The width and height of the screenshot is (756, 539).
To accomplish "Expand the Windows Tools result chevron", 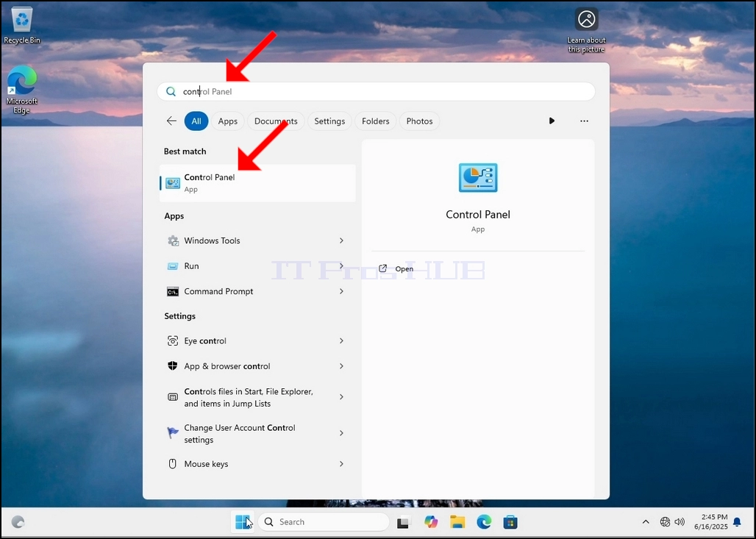I will (341, 240).
